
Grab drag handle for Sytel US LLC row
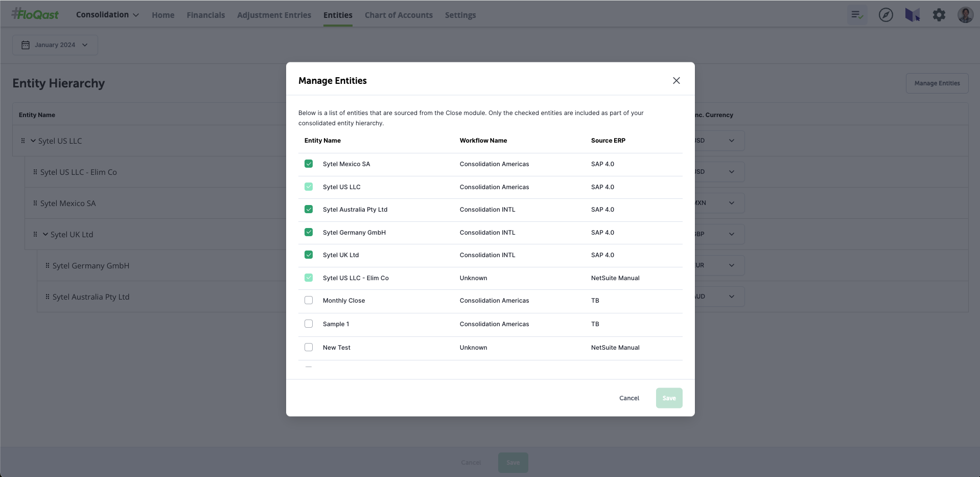coord(23,141)
